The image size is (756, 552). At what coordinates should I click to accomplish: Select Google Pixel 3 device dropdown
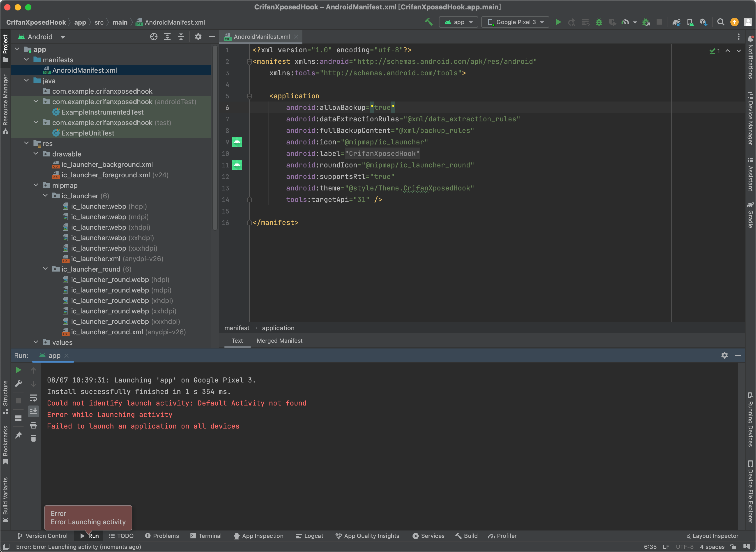[515, 22]
